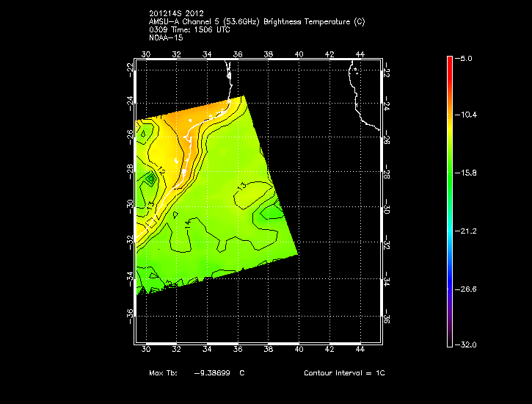Click the AMSU-A Channel 5 Brightness Temperature title
The height and width of the screenshot is (404, 532).
256,21
